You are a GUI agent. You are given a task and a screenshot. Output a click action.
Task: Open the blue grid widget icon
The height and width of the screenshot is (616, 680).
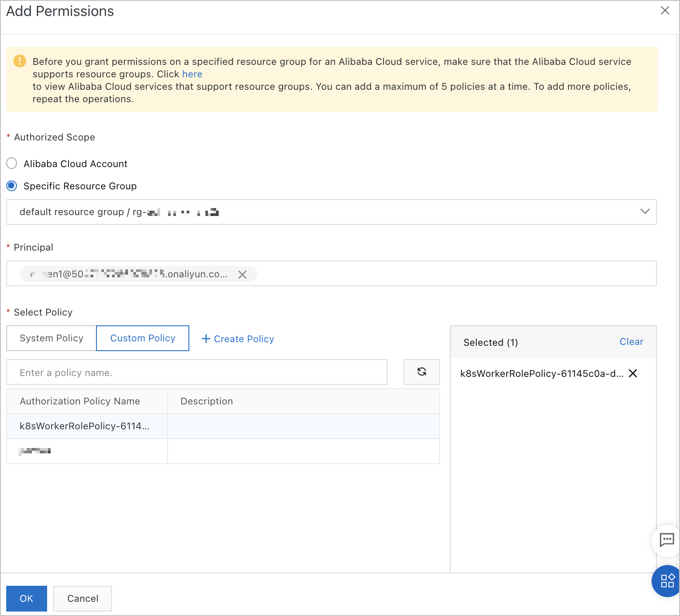point(667,581)
